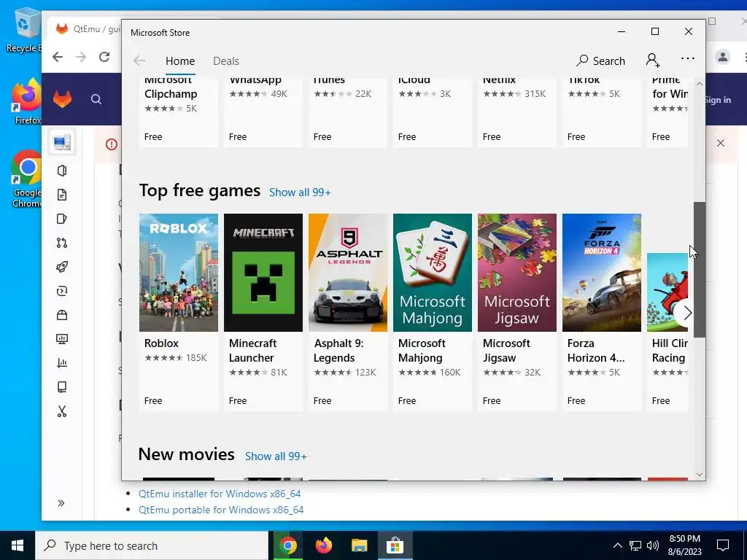Open the Microsoft Mahjong tile image

433,273
